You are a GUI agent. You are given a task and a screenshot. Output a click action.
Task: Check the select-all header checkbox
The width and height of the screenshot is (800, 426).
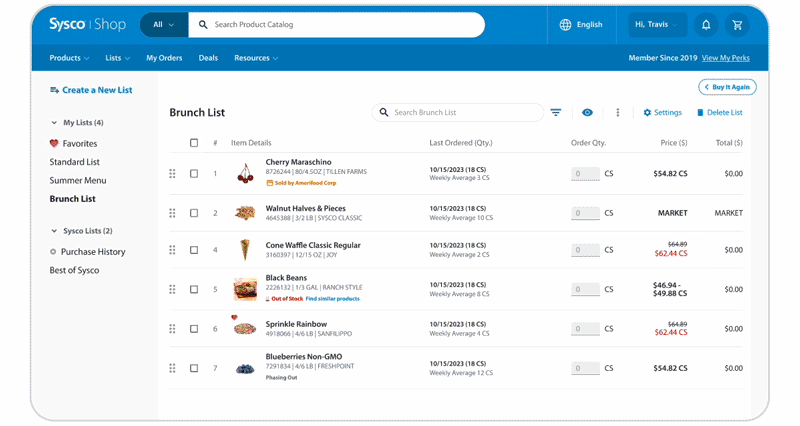(194, 143)
